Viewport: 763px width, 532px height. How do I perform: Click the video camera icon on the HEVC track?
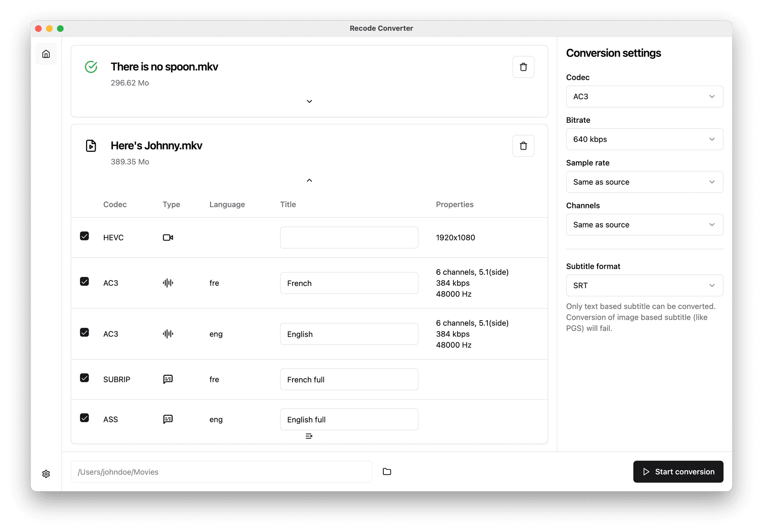168,237
